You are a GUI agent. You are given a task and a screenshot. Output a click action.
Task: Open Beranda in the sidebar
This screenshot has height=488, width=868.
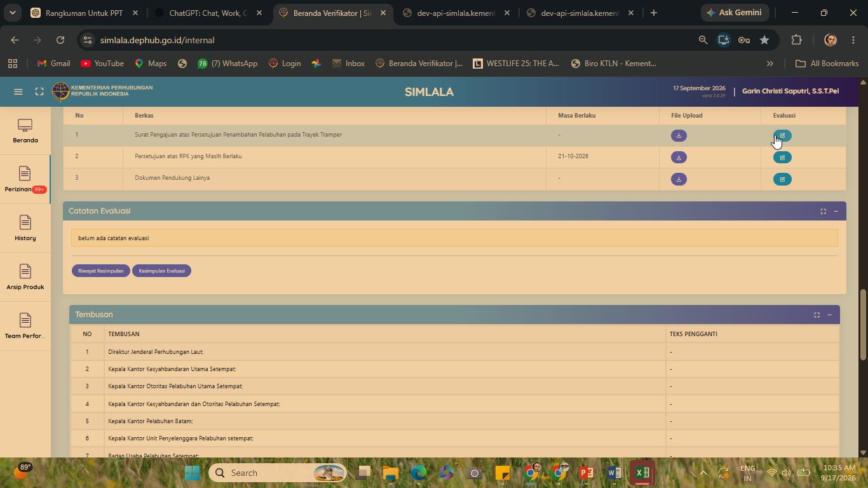[x=25, y=131]
